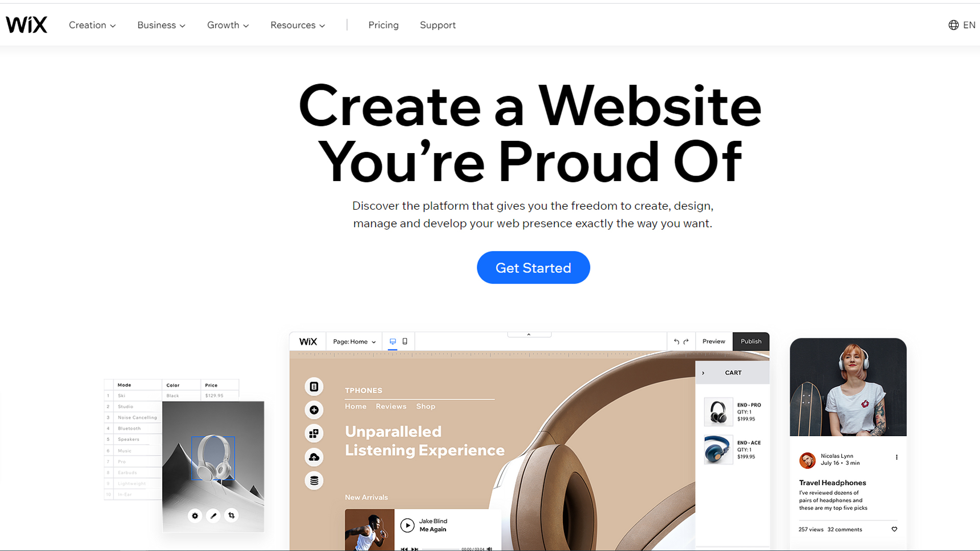Click the Database/CMS icon in editor sidebar
This screenshot has width=980, height=551.
314,480
